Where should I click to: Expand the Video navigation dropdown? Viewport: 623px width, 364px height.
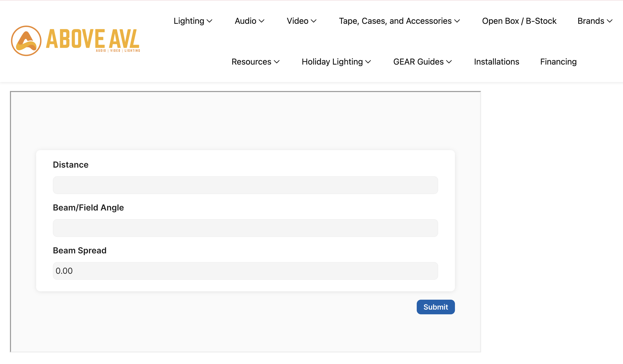[x=301, y=21]
